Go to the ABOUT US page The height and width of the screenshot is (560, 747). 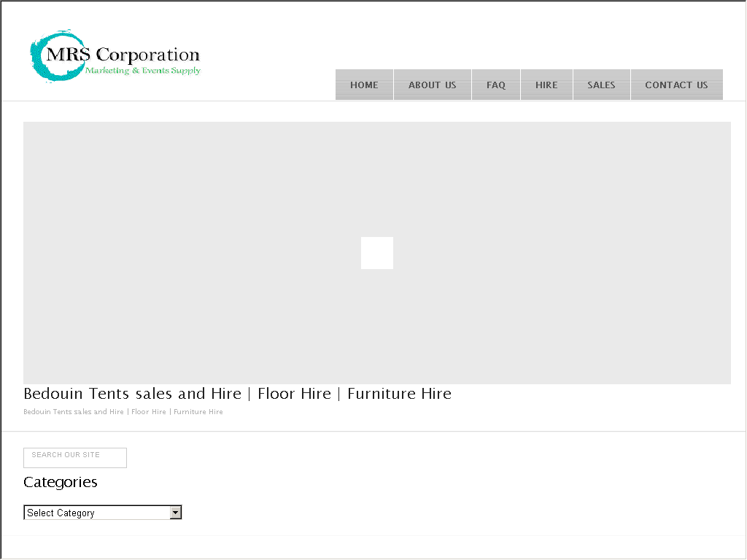point(432,85)
